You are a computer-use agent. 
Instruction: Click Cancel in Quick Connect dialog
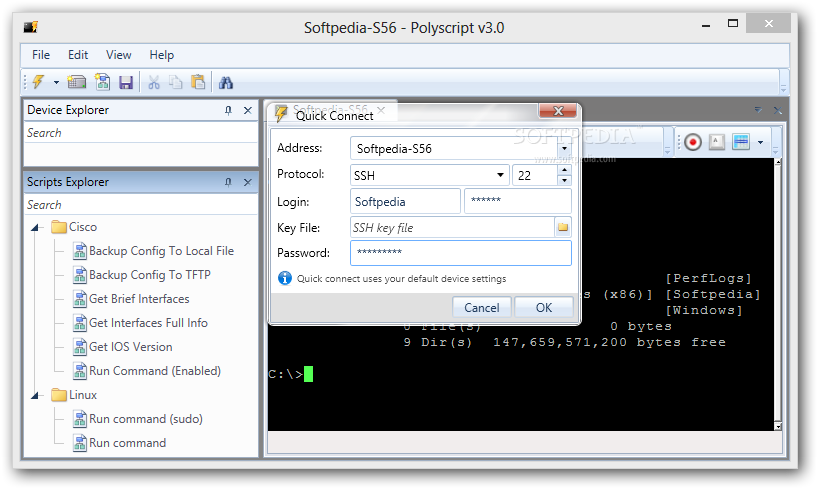[482, 307]
